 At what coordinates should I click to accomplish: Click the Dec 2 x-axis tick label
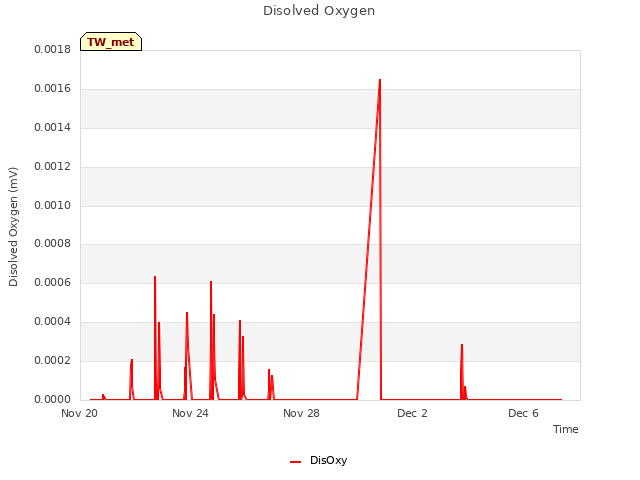[x=412, y=413]
